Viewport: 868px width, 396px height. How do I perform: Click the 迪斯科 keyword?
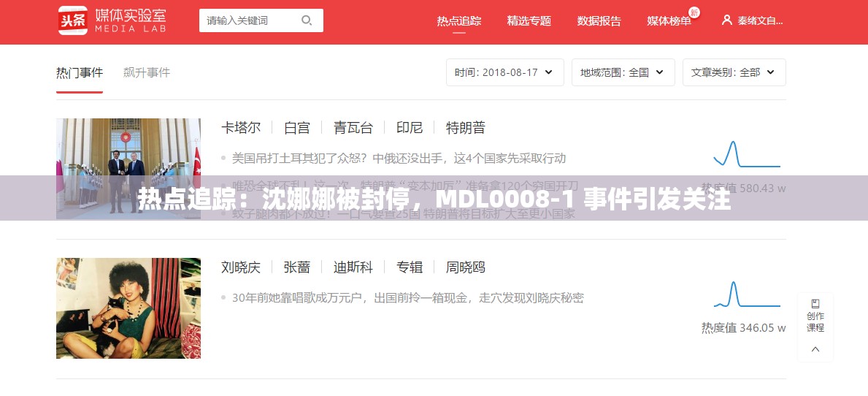[x=353, y=267]
